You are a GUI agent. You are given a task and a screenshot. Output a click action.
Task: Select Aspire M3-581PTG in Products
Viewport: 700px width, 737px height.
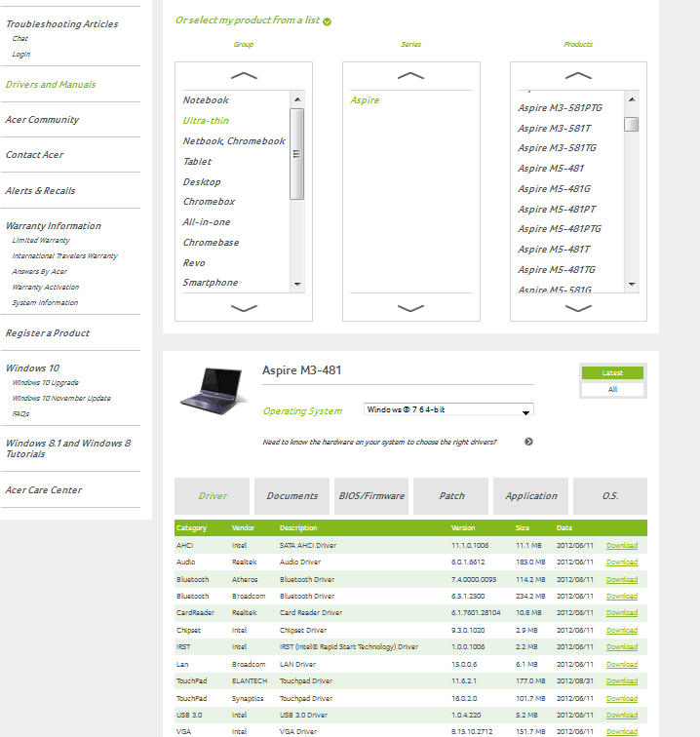560,108
